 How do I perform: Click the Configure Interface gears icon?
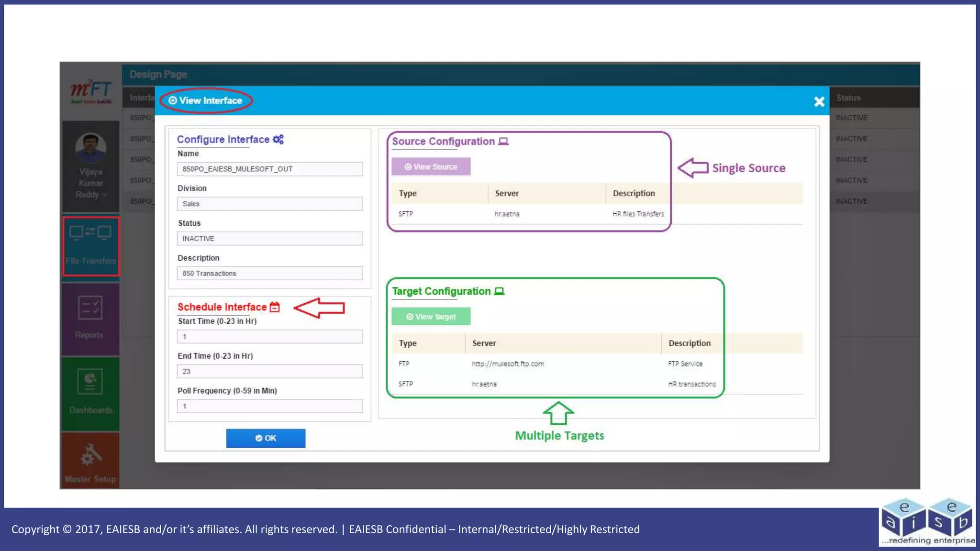[278, 139]
